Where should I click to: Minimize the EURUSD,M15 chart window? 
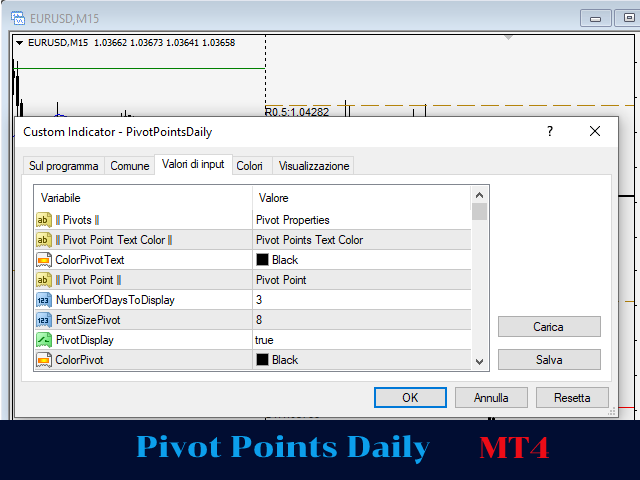(x=596, y=18)
